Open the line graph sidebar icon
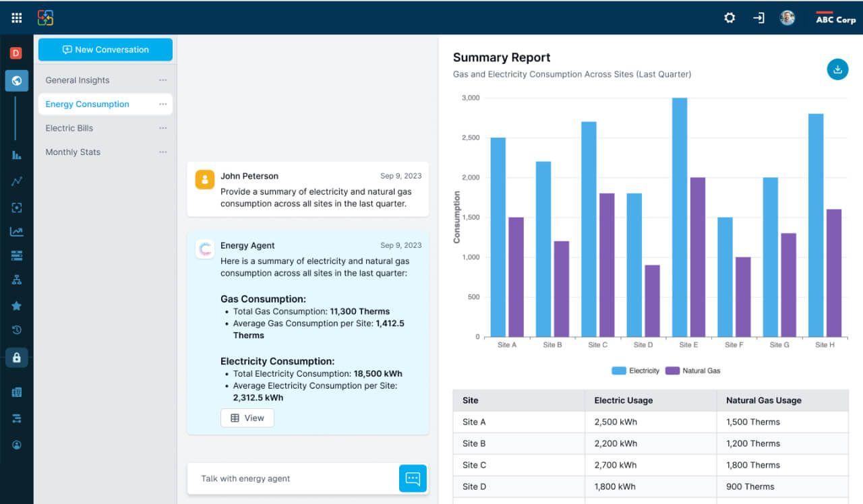 coord(17,181)
